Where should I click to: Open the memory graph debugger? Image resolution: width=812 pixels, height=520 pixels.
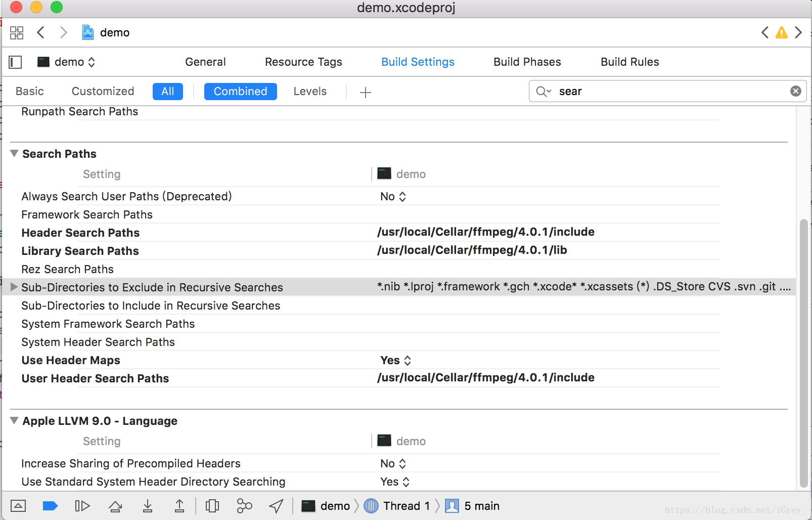click(244, 506)
